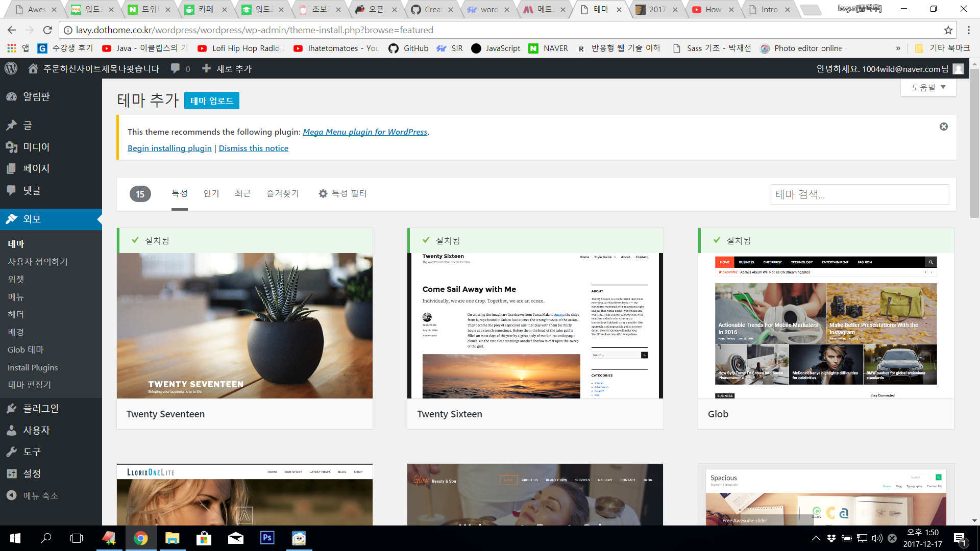Open the 사용자 (Users) sidebar menu

(x=36, y=430)
